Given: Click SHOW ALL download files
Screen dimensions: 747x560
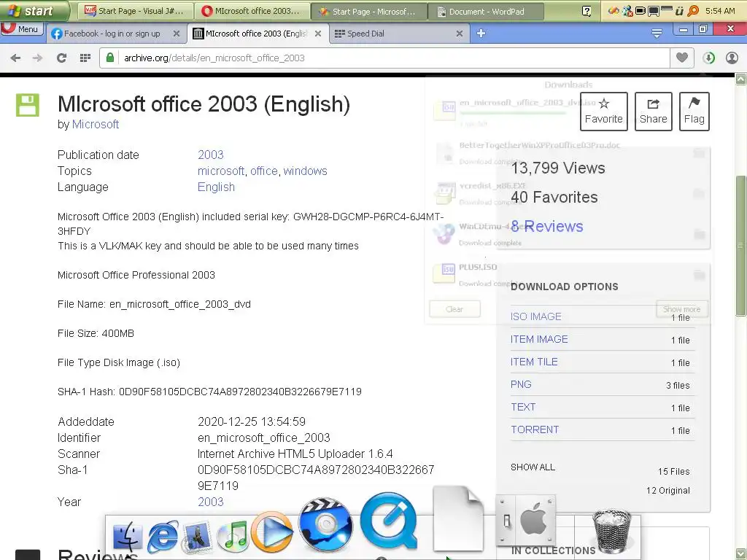Looking at the screenshot, I should point(533,467).
